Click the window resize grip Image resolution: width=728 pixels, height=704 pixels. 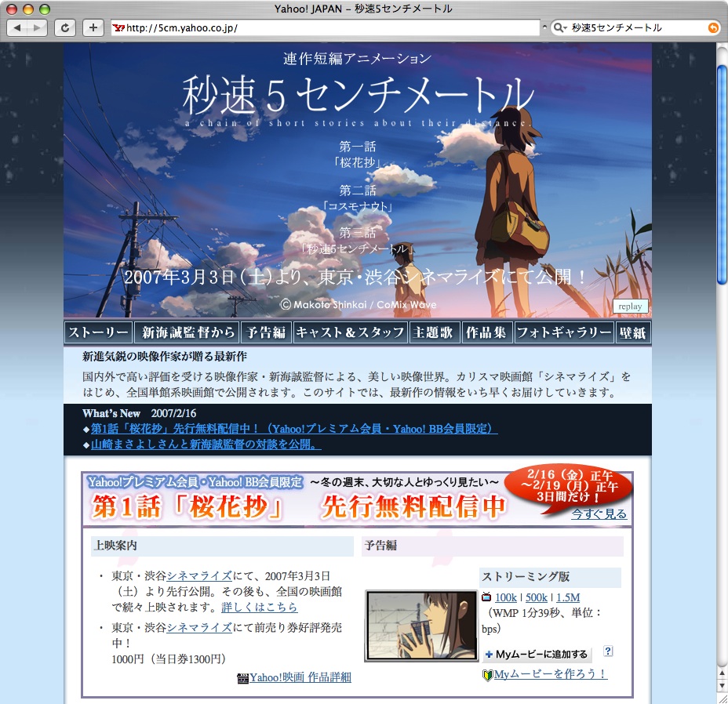coord(722,699)
